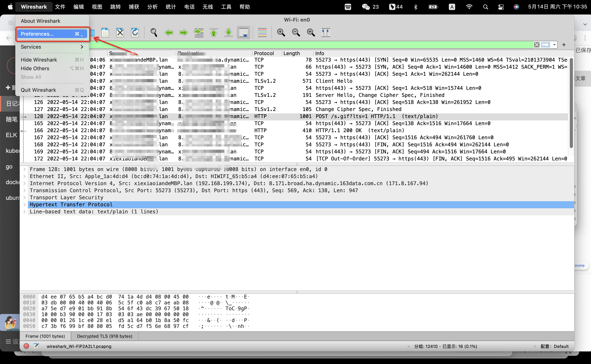591x364 pixels.
Task: Reload the current capture file
Action: coord(135,33)
